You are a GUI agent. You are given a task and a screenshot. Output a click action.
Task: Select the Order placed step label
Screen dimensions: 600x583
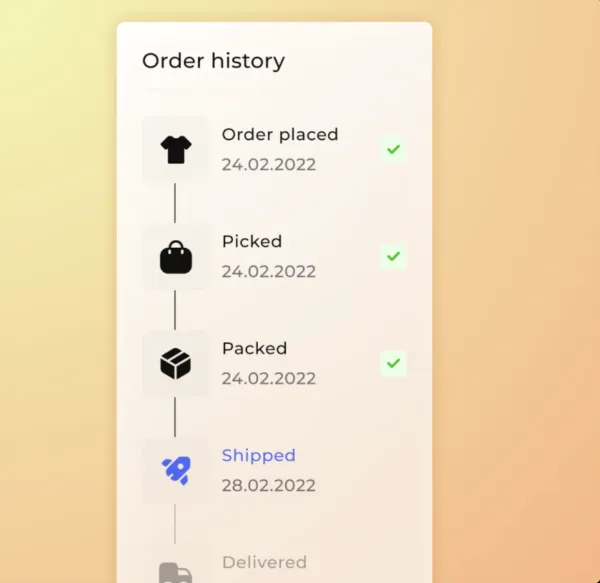pos(280,134)
